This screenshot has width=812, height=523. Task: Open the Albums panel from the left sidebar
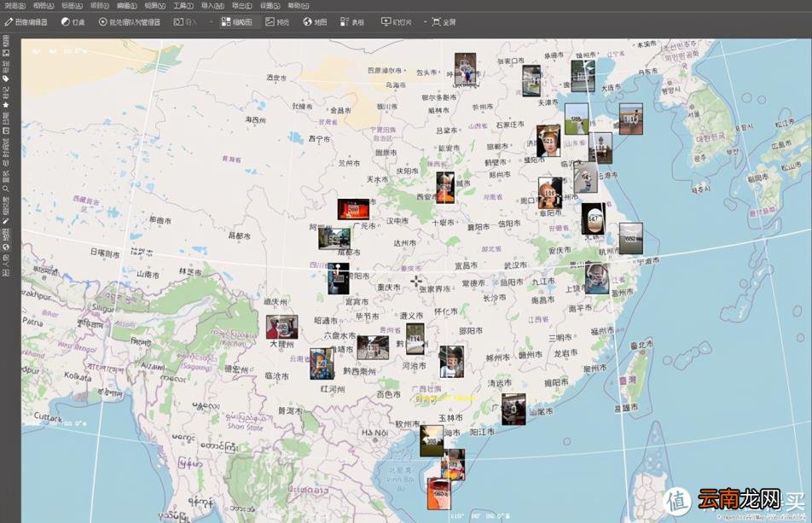pos(6,45)
